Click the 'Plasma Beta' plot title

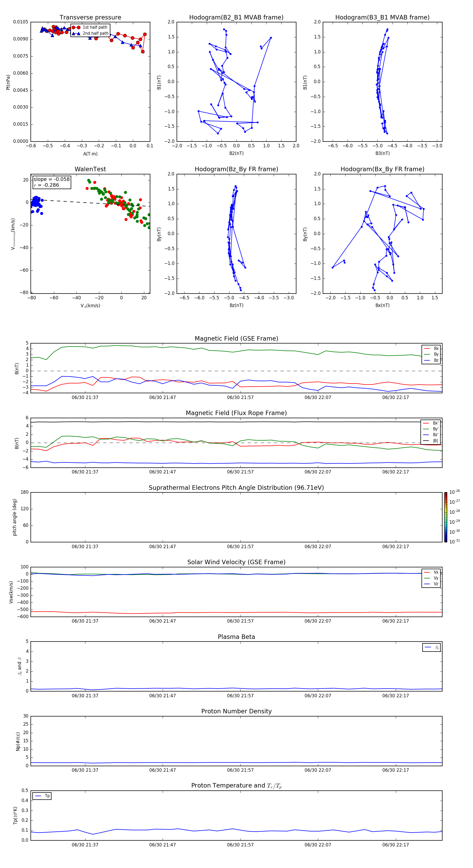236,637
